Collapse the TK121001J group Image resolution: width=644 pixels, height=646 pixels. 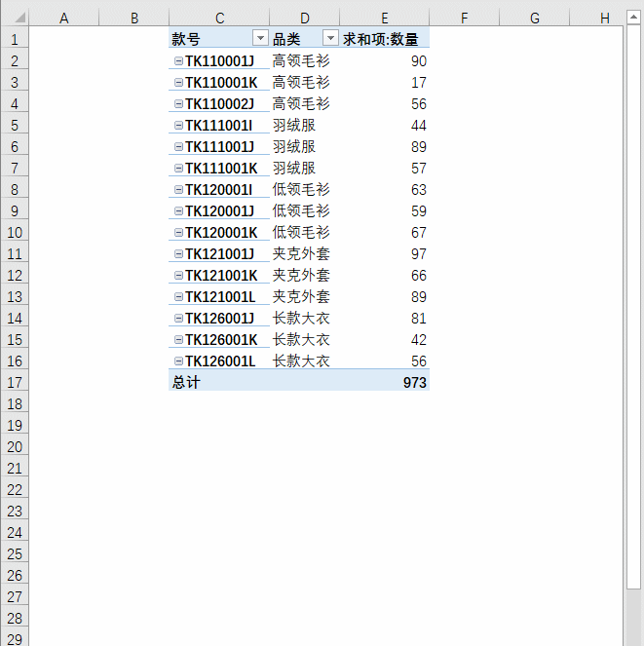click(x=178, y=253)
